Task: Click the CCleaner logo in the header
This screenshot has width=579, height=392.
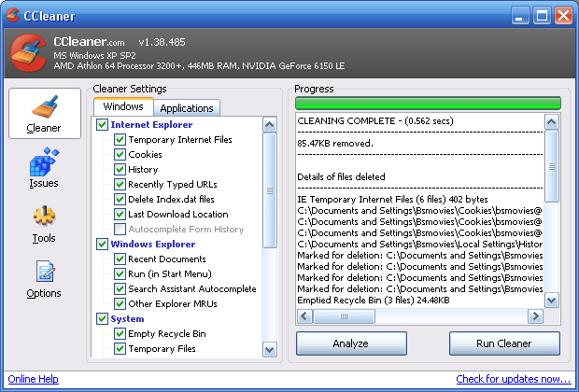Action: tap(27, 54)
